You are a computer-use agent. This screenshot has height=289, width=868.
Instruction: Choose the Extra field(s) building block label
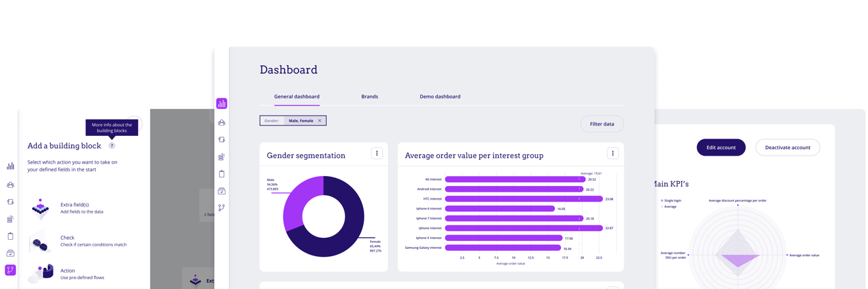coord(74,204)
